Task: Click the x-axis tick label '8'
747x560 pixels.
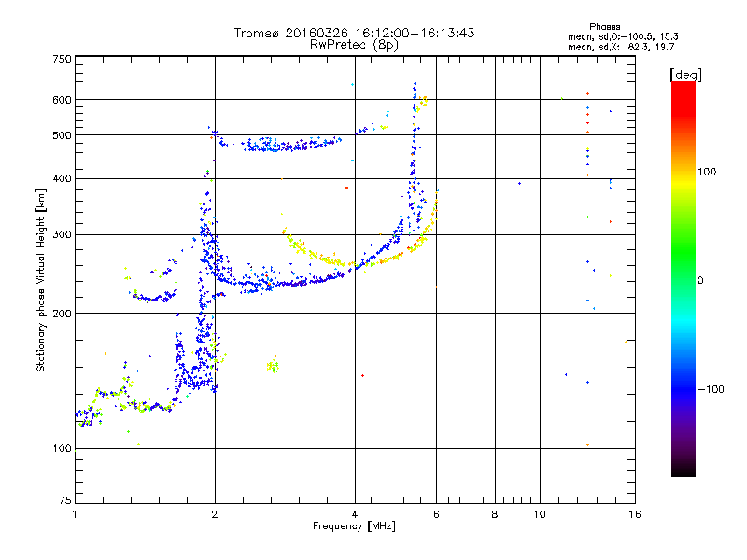Action: (x=495, y=514)
